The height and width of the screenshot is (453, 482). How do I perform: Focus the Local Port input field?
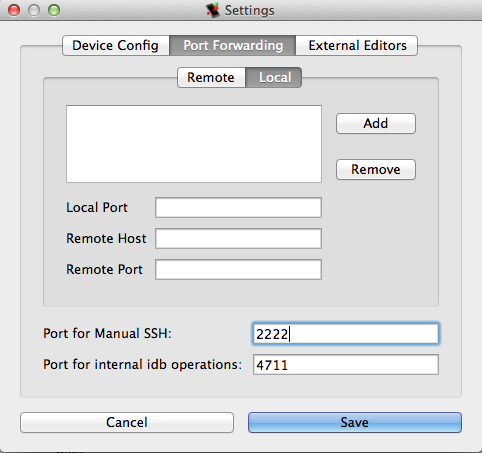[x=238, y=207]
